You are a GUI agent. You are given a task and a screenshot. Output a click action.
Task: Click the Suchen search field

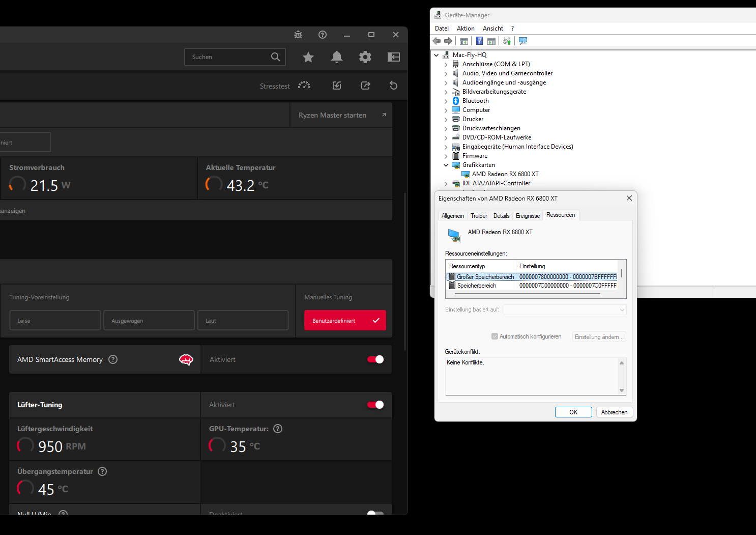pos(235,57)
